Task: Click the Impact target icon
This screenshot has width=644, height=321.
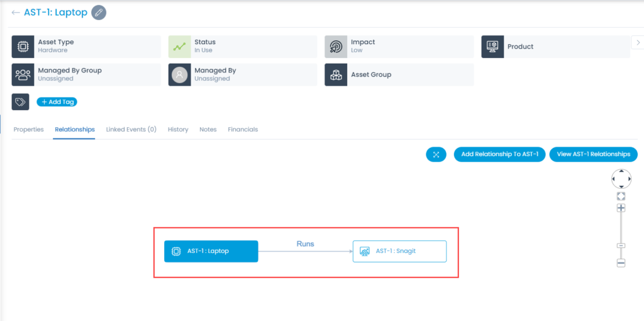Action: pyautogui.click(x=336, y=47)
